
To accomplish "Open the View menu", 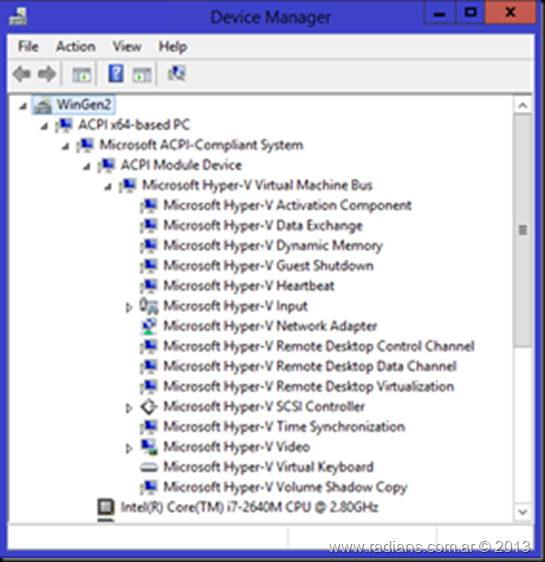I will tap(127, 47).
